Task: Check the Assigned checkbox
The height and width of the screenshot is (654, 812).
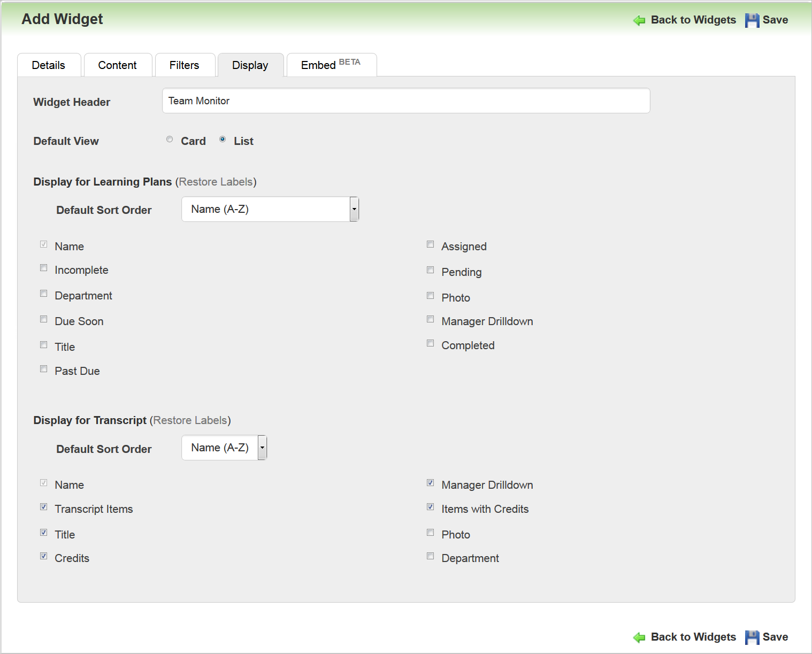Action: pos(431,244)
